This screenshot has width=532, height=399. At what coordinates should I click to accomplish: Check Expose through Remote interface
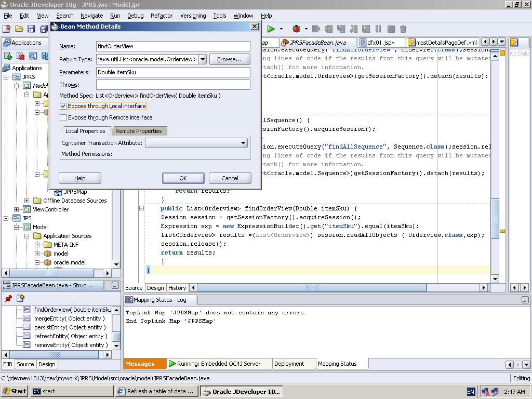coord(63,118)
